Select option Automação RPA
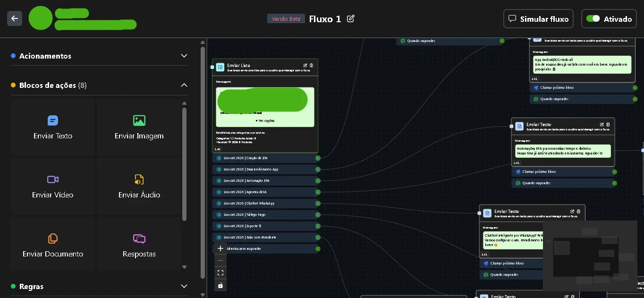The height and width of the screenshot is (298, 644). tap(266, 181)
